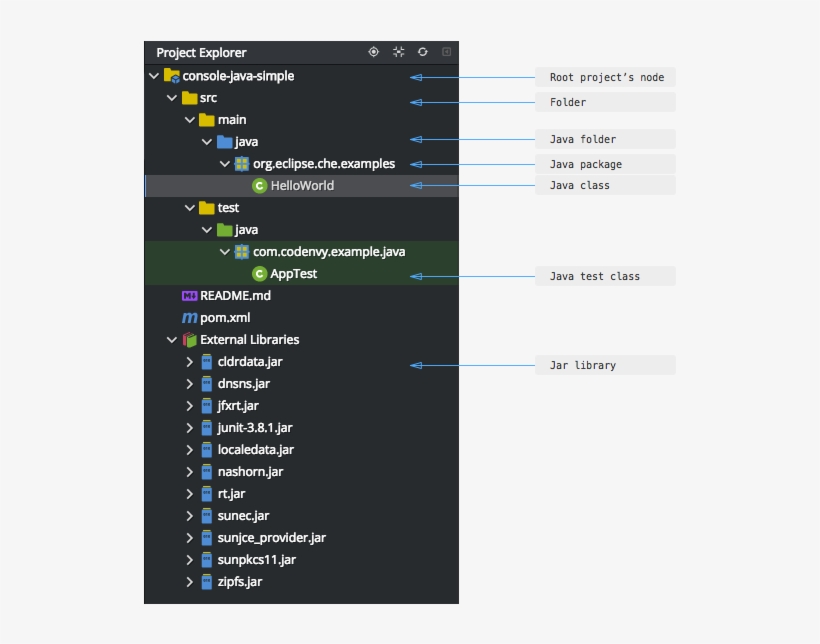This screenshot has height=644, width=820.
Task: Select the rt.jar library item
Action: click(231, 494)
